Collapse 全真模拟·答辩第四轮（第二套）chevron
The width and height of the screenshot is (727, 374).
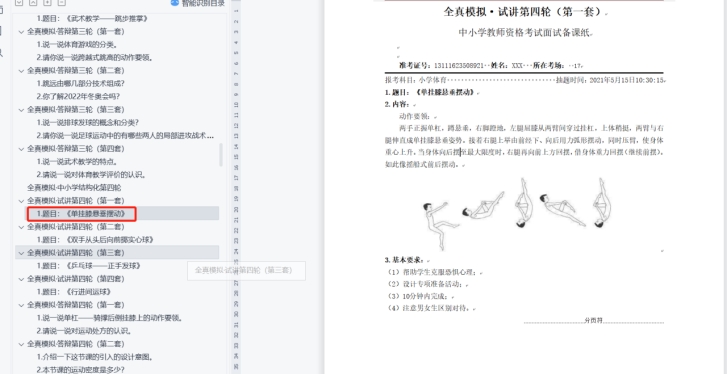click(21, 344)
